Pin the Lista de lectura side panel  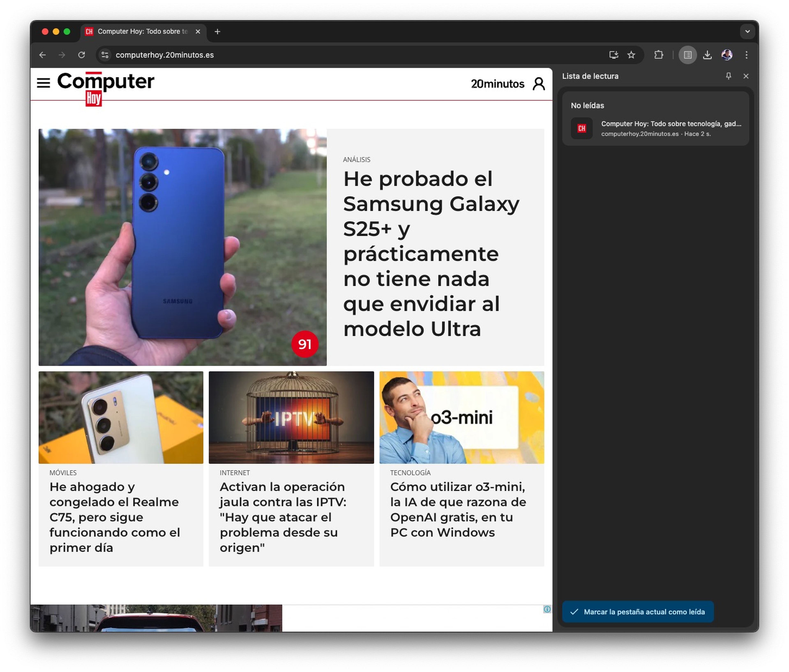[x=728, y=76]
